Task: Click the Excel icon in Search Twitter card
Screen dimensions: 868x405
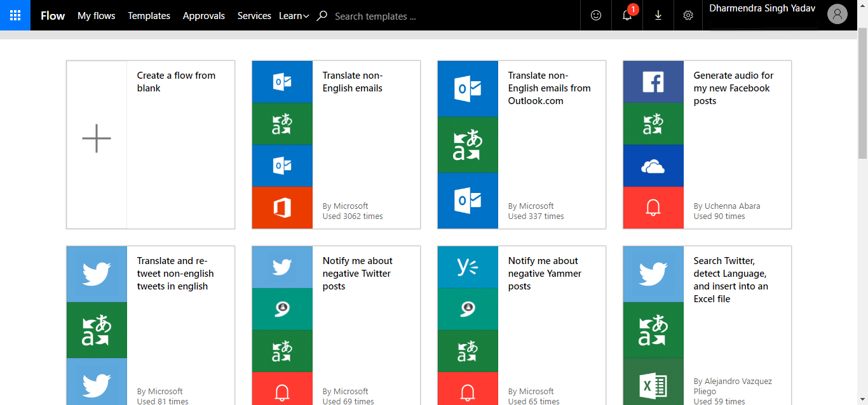Action: pyautogui.click(x=653, y=382)
